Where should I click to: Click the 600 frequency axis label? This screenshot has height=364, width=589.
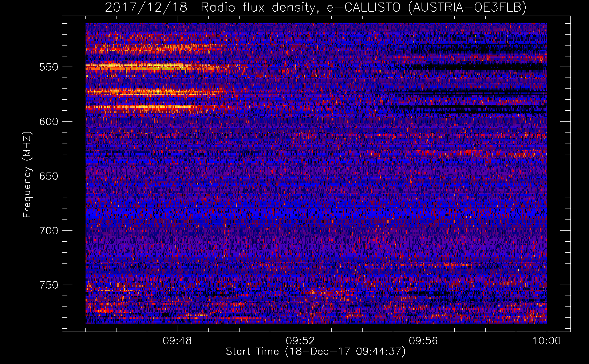tap(49, 122)
